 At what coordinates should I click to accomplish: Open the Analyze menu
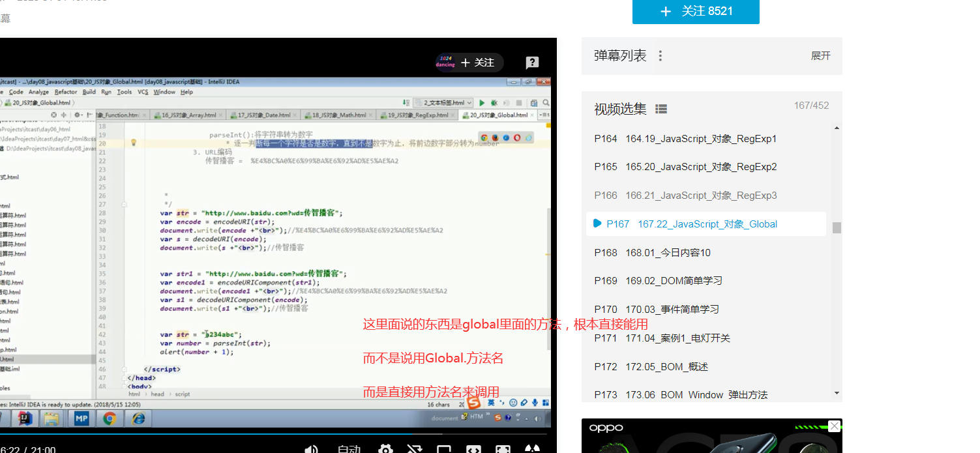coord(39,92)
